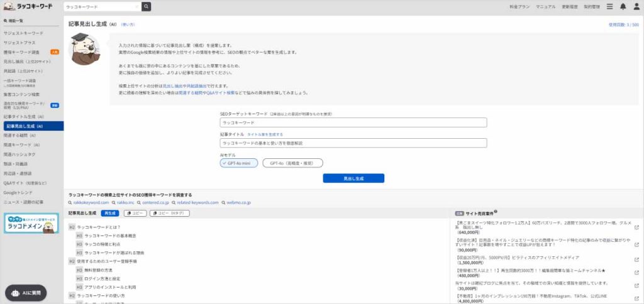Image resolution: width=644 pixels, height=304 pixels.
Task: Open the hamburger menu icon in the header
Action: (610, 6)
